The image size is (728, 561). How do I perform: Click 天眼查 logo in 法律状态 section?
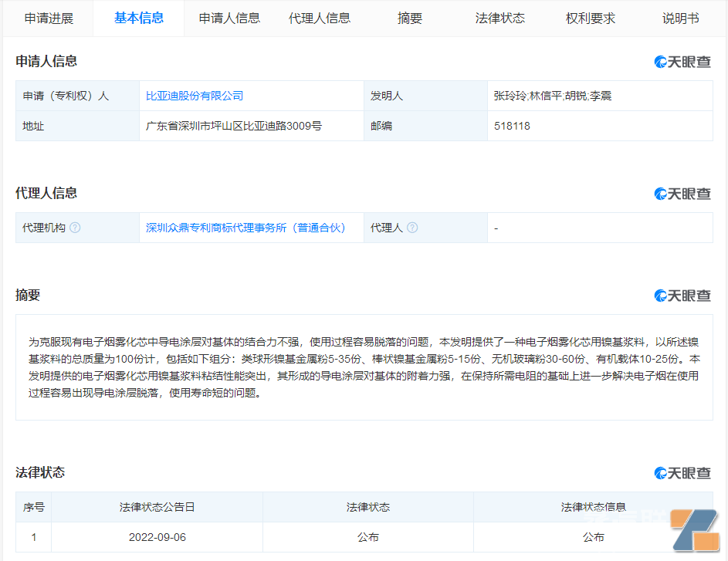pos(682,473)
